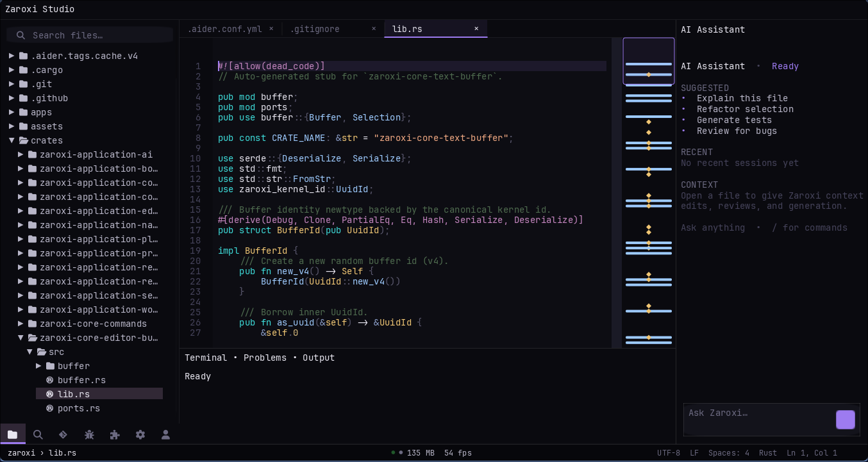Choose Review for bugs suggestion
The width and height of the screenshot is (868, 462).
(x=737, y=131)
